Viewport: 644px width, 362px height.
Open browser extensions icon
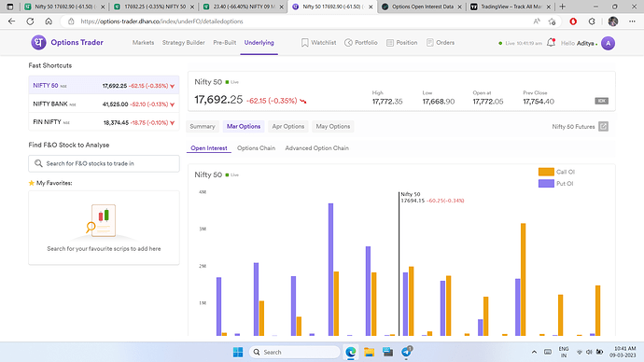click(592, 21)
